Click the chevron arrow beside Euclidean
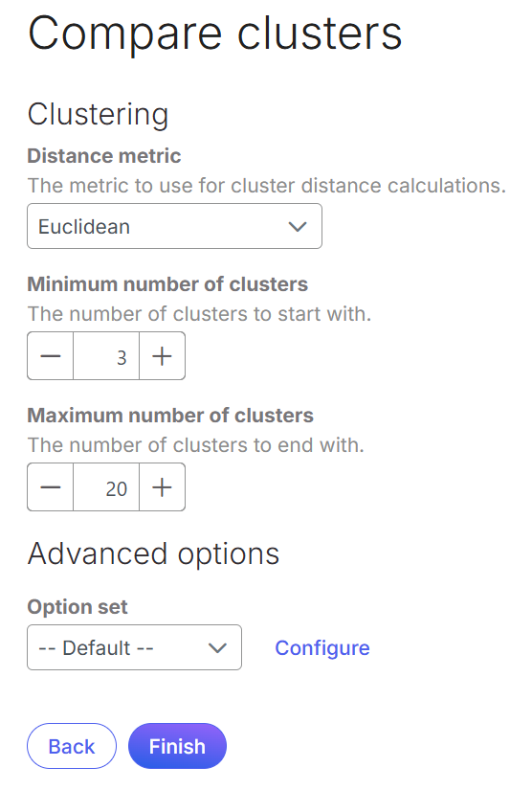532x790 pixels. [x=298, y=227]
